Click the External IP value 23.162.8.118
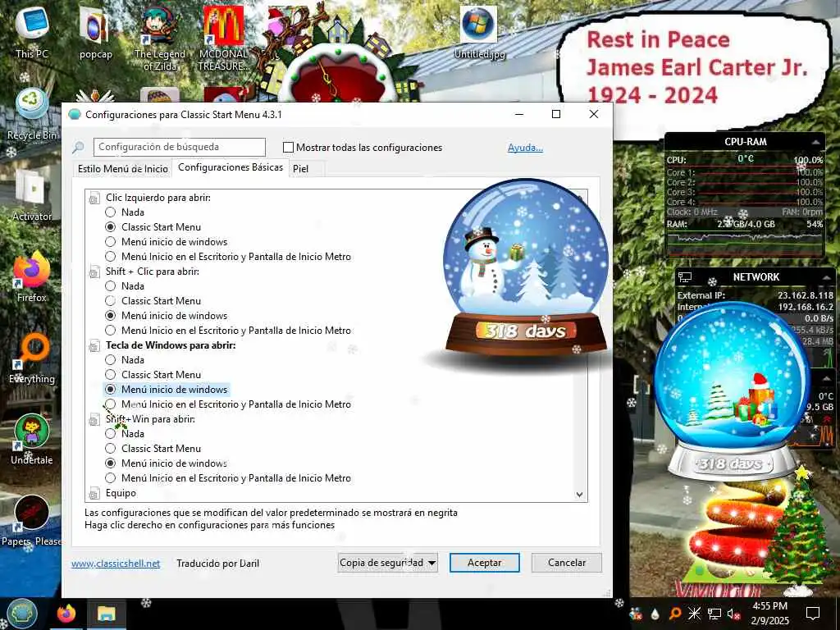Viewport: 840px width, 630px height. tap(806, 295)
